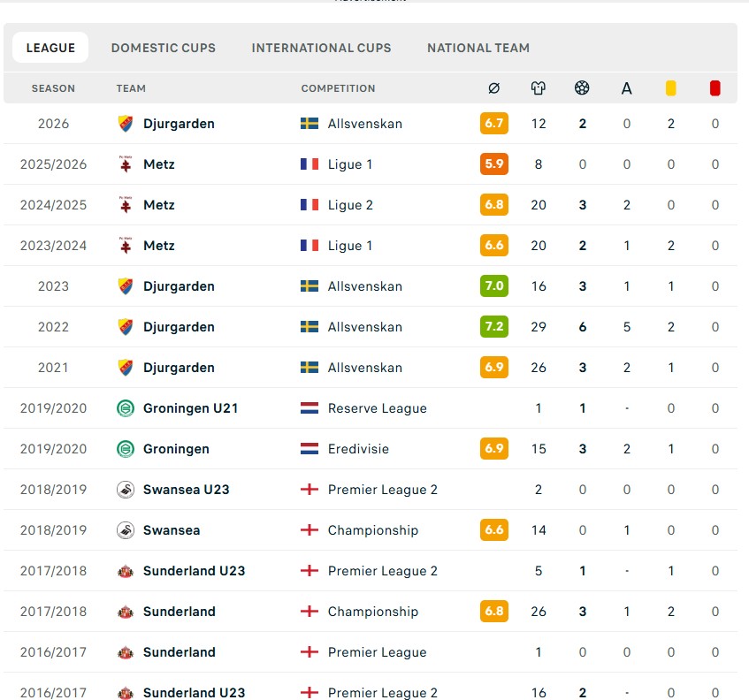Open Ligue 2 competition in 2024/2025 row
The height and width of the screenshot is (700, 749).
350,205
